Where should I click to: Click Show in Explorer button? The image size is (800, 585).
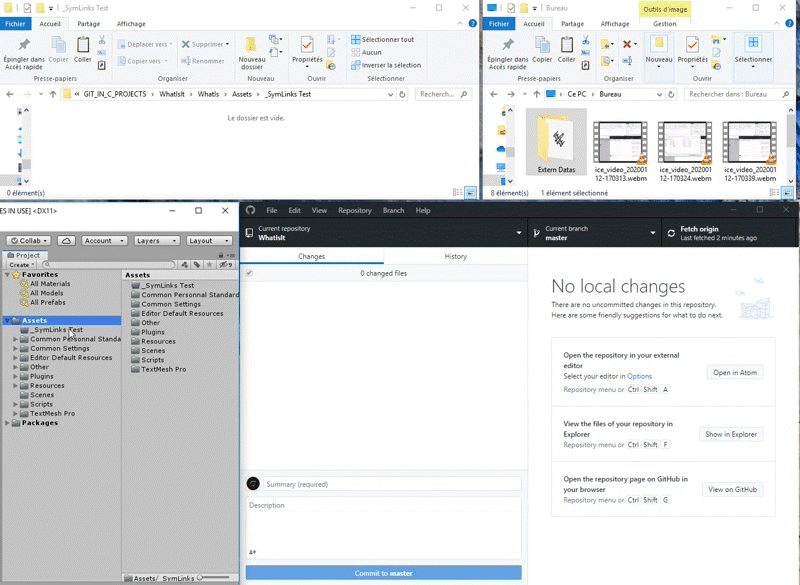tap(731, 434)
